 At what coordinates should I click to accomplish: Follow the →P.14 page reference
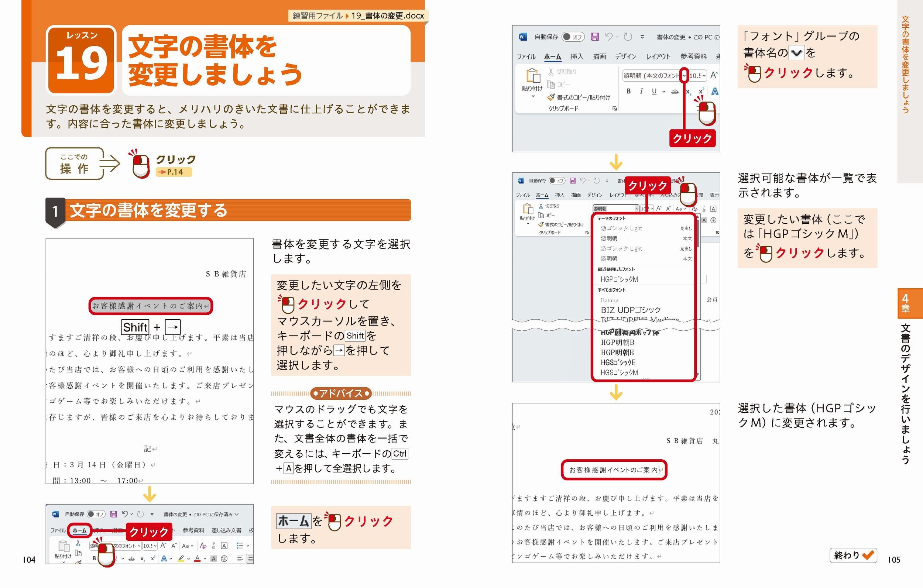174,172
